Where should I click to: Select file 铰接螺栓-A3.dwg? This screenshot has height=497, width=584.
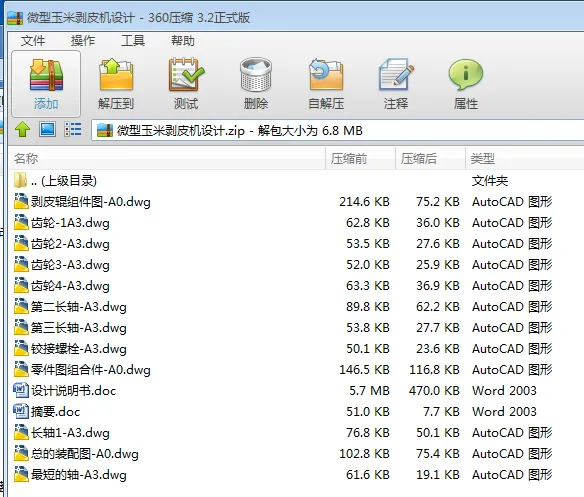296,349
